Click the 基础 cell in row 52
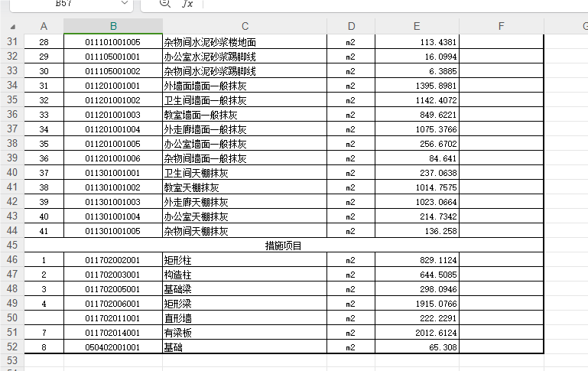The image size is (588, 371). click(245, 347)
